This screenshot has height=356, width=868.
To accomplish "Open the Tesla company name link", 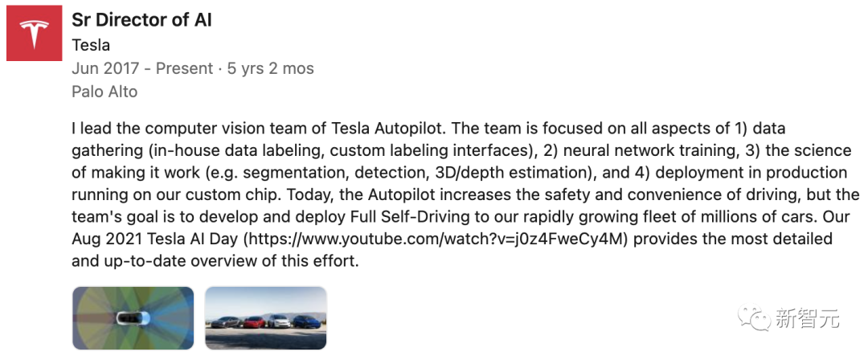I will point(91,45).
